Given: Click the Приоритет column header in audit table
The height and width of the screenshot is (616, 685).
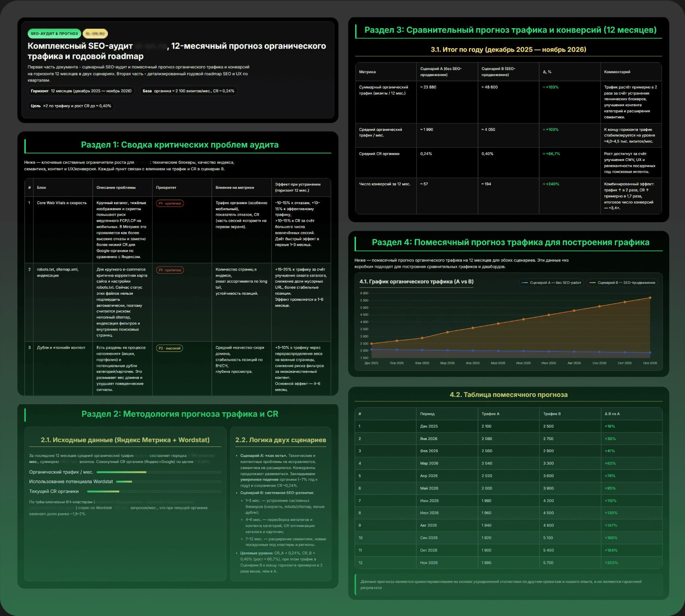Looking at the screenshot, I should (166, 188).
